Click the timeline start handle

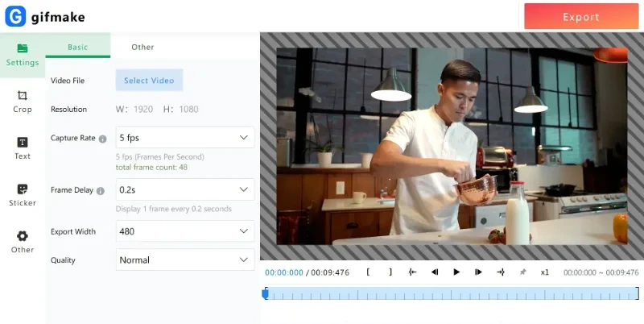coord(266,293)
